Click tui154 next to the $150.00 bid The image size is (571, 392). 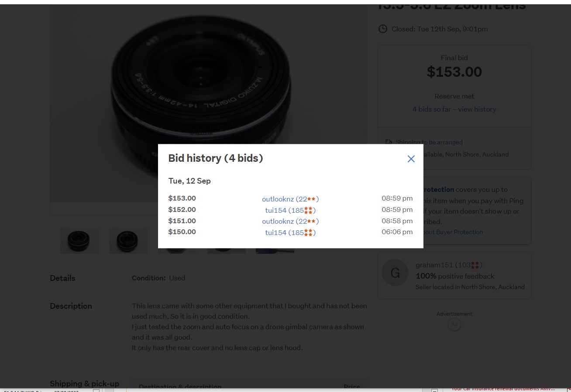click(275, 233)
